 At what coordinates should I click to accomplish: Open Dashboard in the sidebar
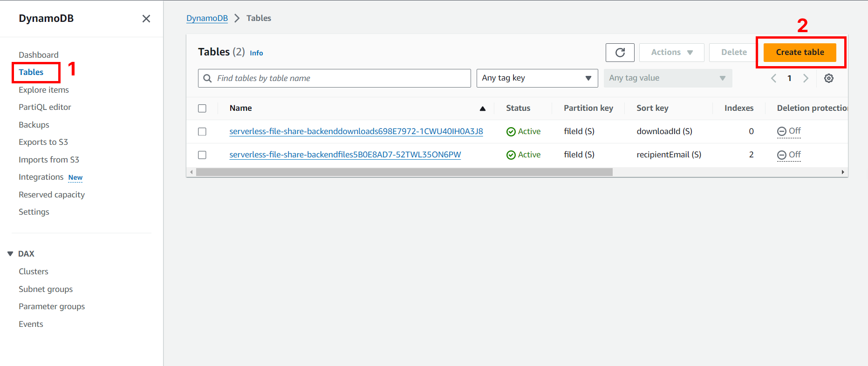39,55
